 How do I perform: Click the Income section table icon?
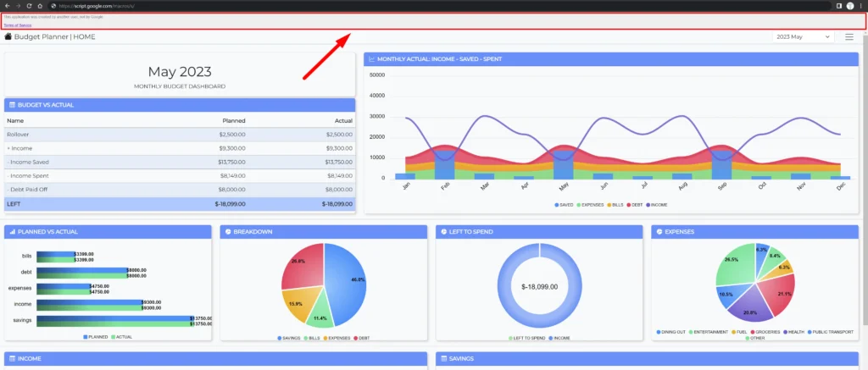11,359
